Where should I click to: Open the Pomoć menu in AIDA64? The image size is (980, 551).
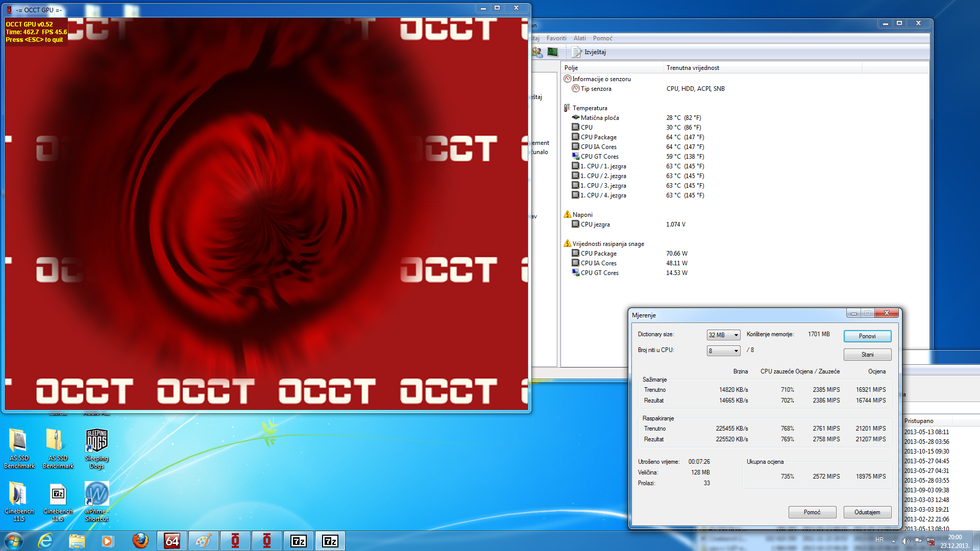pos(603,38)
